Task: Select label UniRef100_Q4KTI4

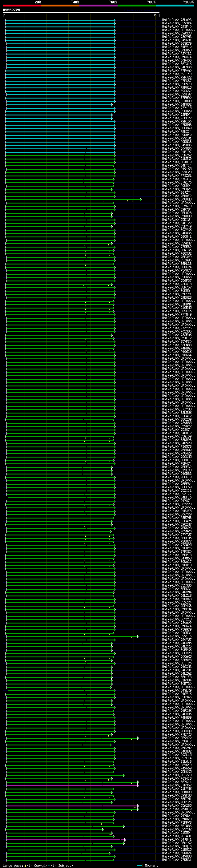Action: click(177, 165)
